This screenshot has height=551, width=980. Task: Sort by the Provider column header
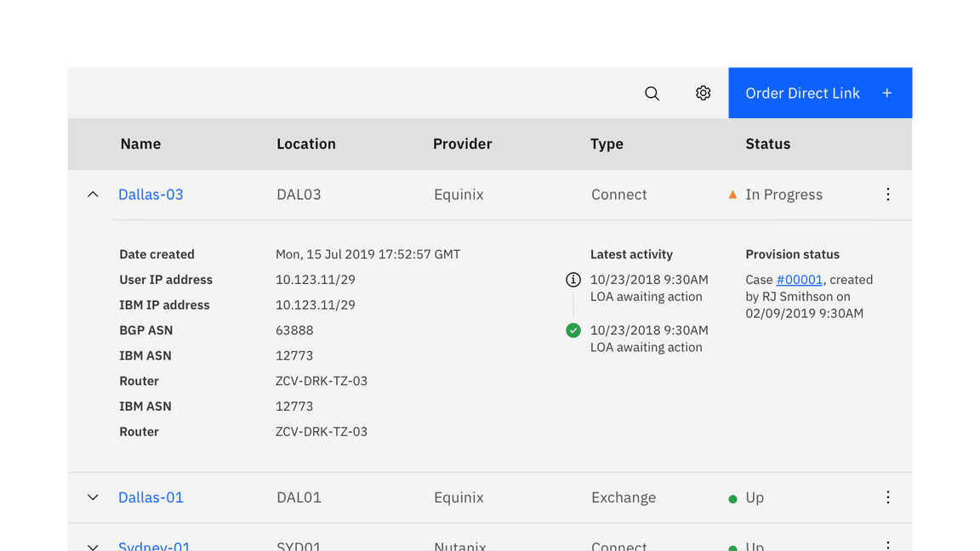click(462, 144)
